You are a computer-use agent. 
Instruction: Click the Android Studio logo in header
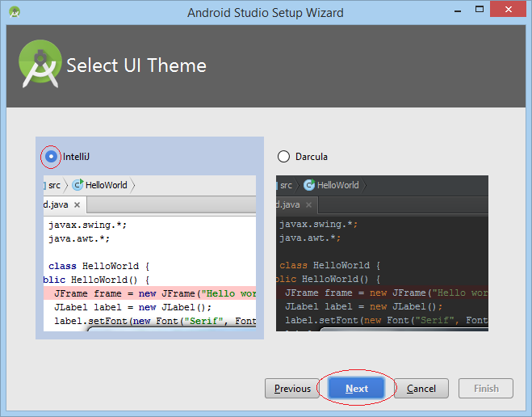pos(40,64)
